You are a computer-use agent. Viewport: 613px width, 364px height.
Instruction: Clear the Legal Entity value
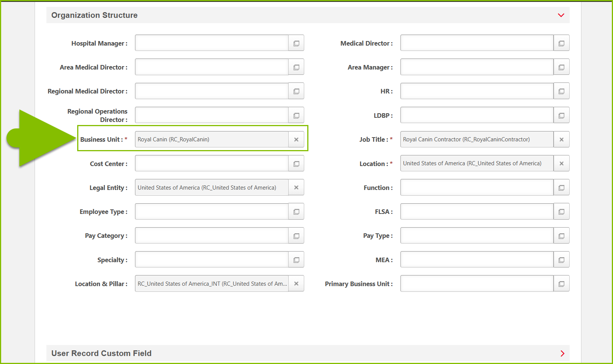(296, 187)
